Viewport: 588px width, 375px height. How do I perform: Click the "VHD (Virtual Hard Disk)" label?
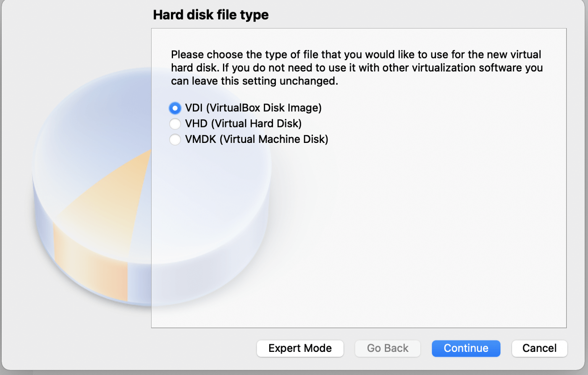(243, 124)
